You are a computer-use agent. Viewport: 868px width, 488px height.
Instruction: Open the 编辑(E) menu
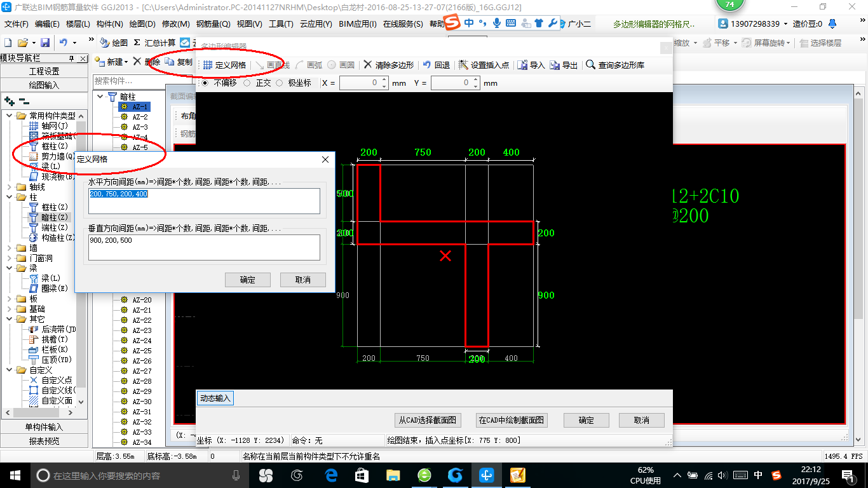tap(47, 24)
